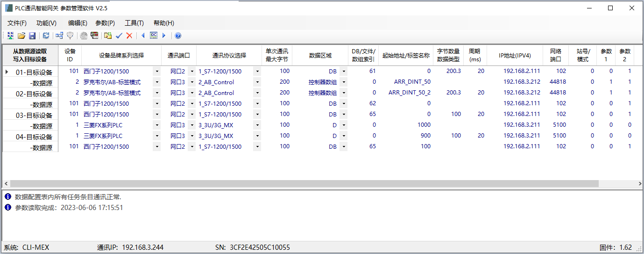Click the 参数读取完成 log message
The image size is (644, 254).
[x=69, y=208]
